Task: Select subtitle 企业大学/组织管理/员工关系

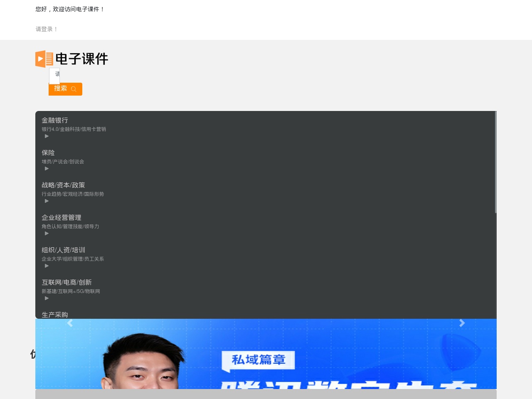Action: 73,259
